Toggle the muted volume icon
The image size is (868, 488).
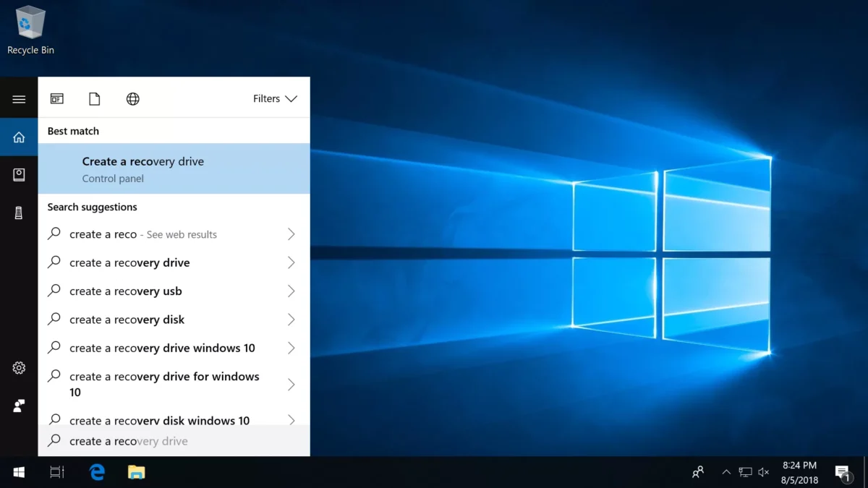pos(764,472)
